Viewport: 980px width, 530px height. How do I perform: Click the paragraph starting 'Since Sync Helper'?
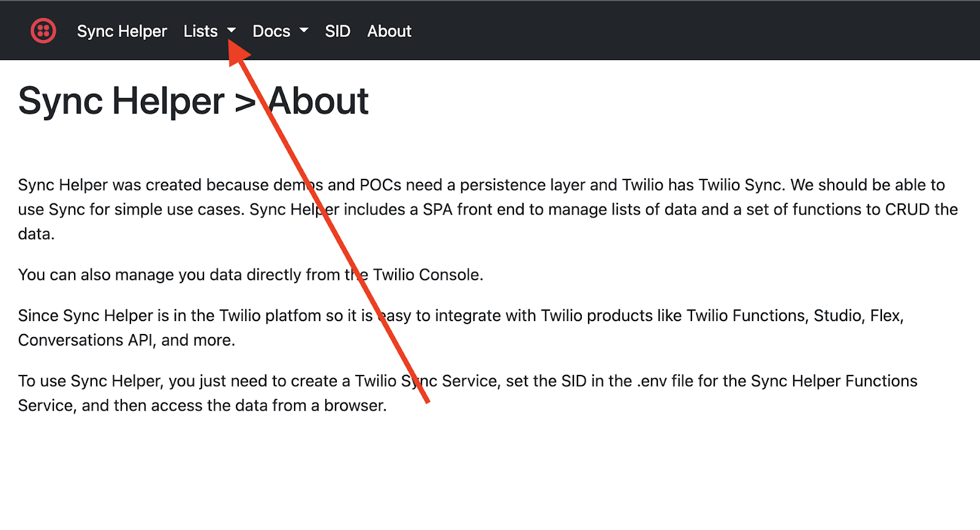pyautogui.click(x=461, y=328)
